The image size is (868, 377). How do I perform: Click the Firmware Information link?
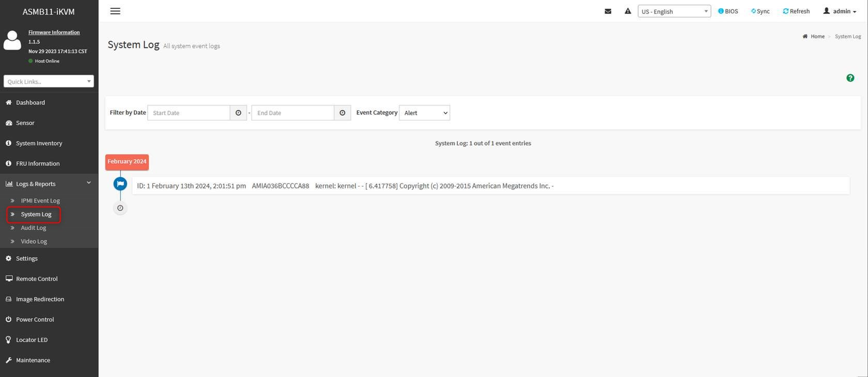coord(54,32)
